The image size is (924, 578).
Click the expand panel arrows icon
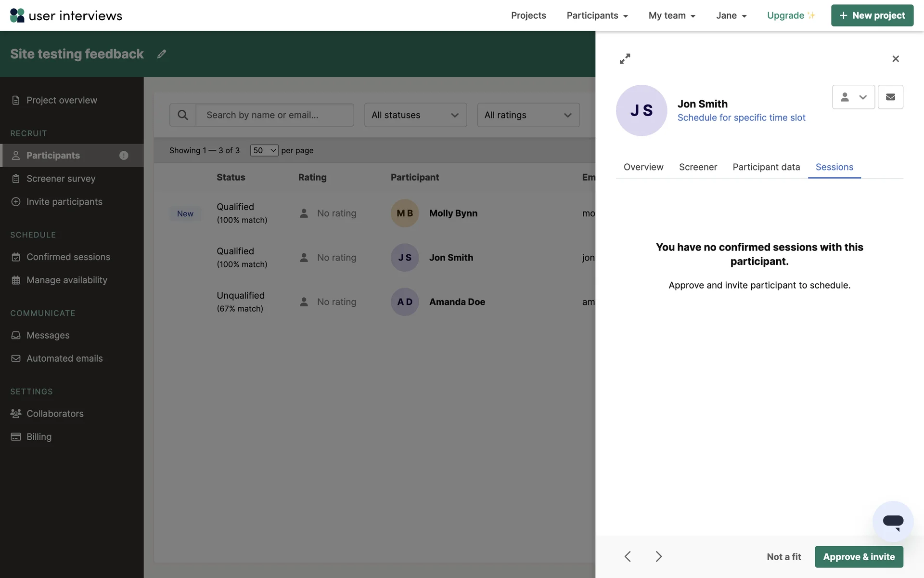coord(625,59)
